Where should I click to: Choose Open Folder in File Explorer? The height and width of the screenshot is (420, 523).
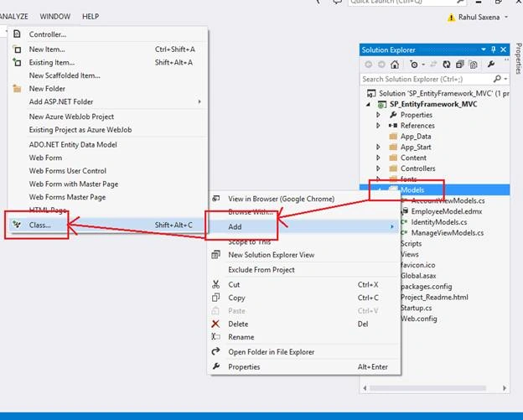(x=303, y=351)
